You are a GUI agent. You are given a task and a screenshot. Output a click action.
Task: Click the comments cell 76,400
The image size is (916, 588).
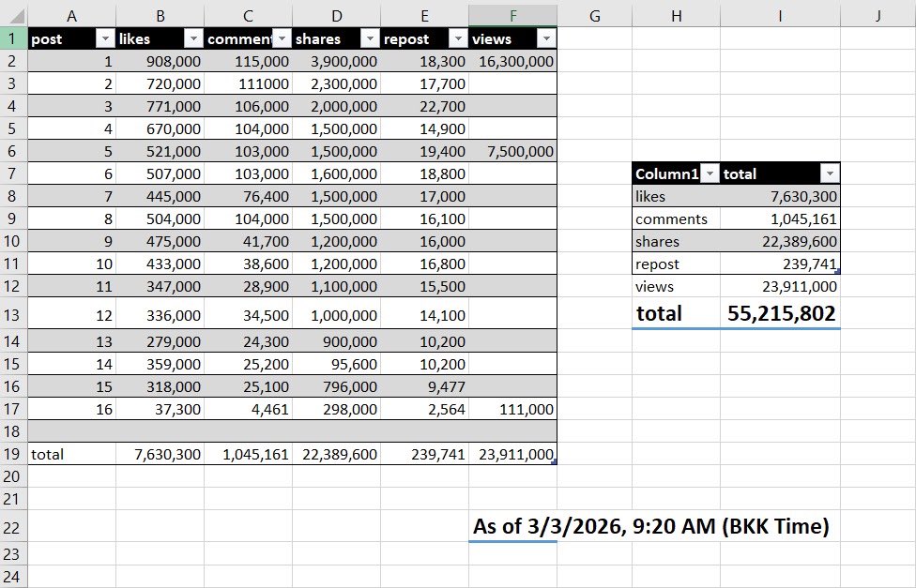coord(249,196)
